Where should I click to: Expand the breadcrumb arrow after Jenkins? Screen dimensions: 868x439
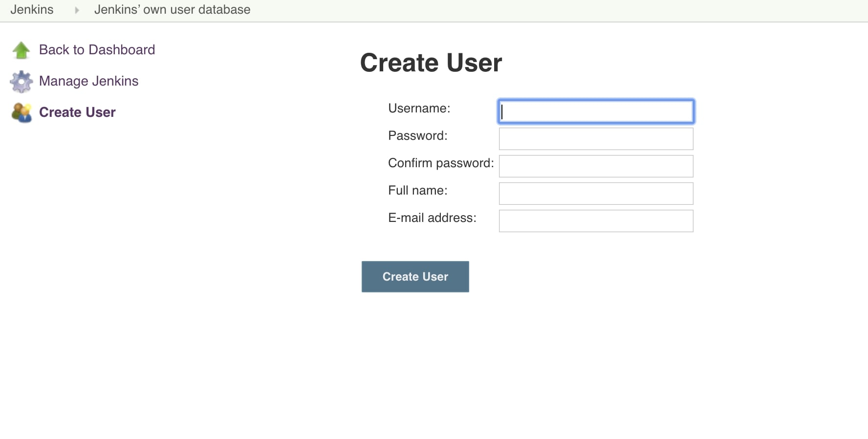(x=77, y=10)
